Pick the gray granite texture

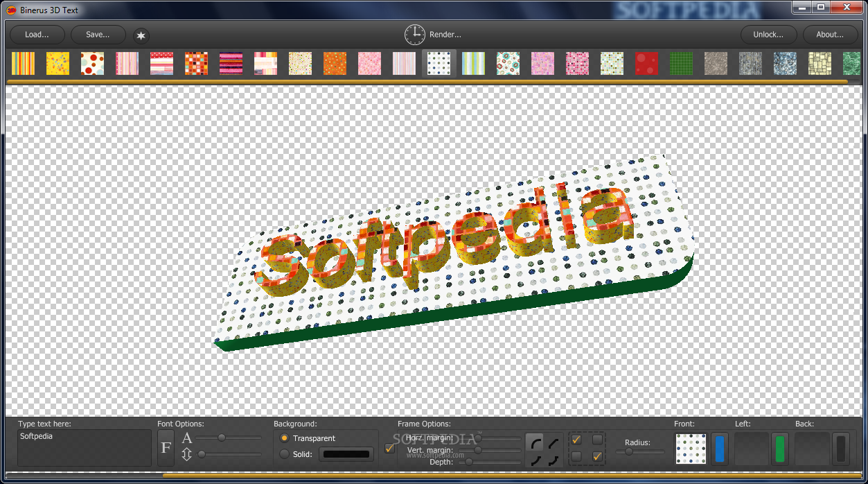[750, 63]
